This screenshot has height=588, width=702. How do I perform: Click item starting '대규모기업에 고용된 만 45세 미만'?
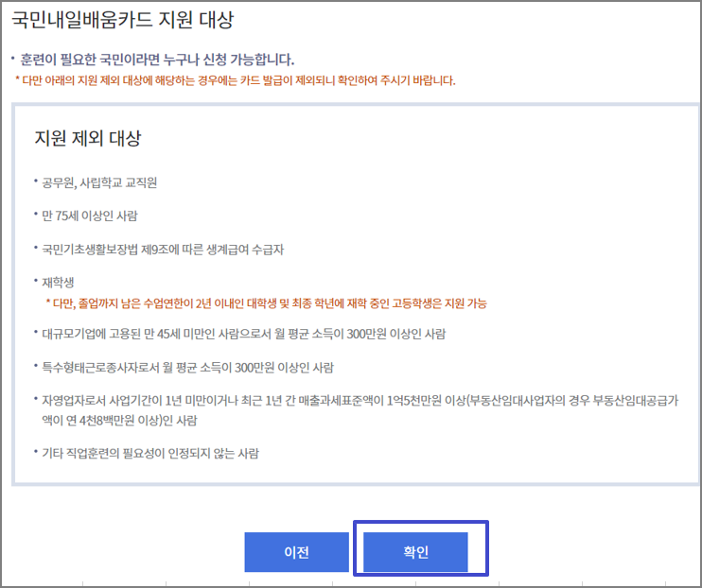[243, 334]
